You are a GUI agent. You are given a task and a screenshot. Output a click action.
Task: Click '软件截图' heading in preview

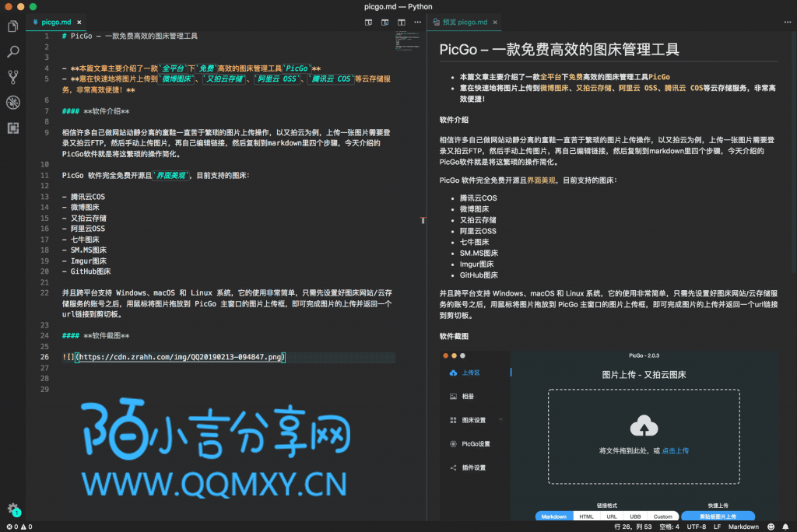coord(454,336)
